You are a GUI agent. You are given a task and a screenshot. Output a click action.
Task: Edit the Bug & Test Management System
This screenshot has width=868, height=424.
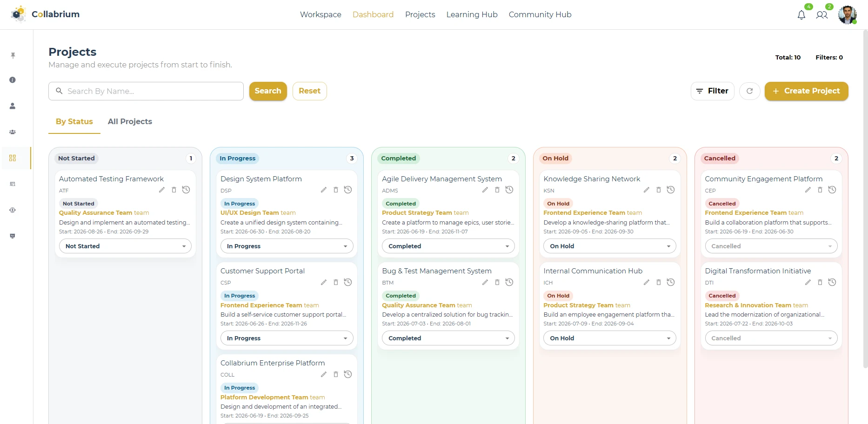485,282
